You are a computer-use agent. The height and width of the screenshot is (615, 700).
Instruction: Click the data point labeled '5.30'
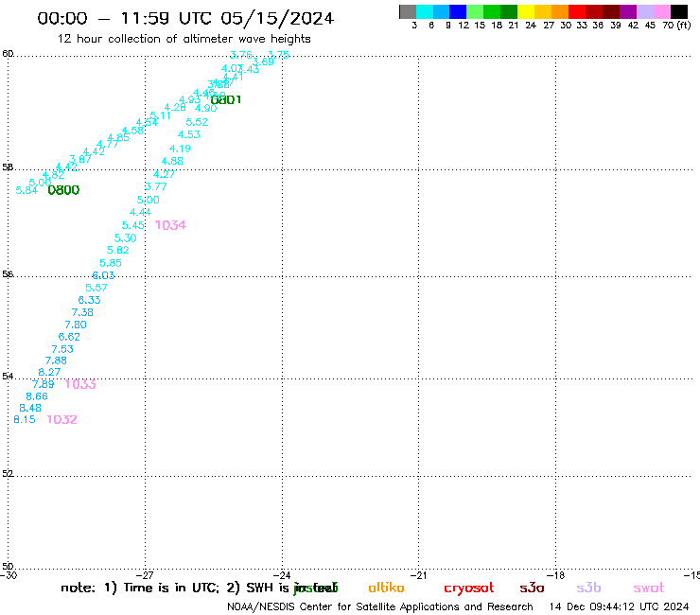[x=126, y=238]
